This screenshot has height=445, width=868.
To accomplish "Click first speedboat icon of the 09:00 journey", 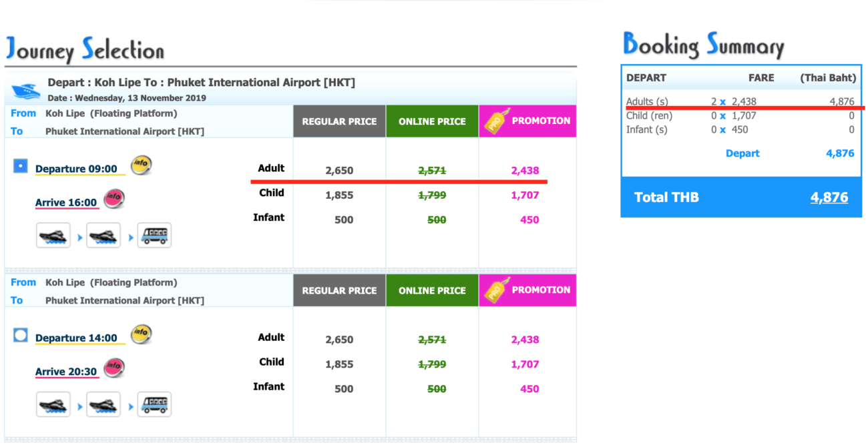I will [x=53, y=236].
